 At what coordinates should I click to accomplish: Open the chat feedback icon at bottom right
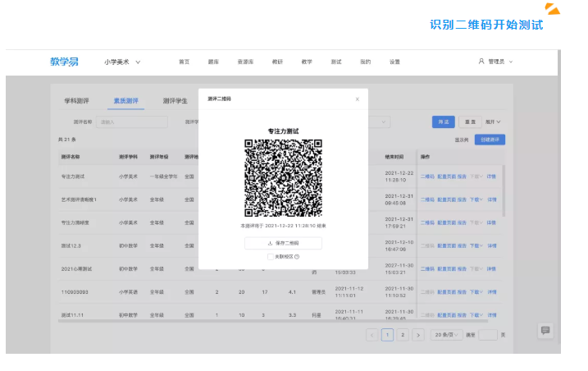545,330
